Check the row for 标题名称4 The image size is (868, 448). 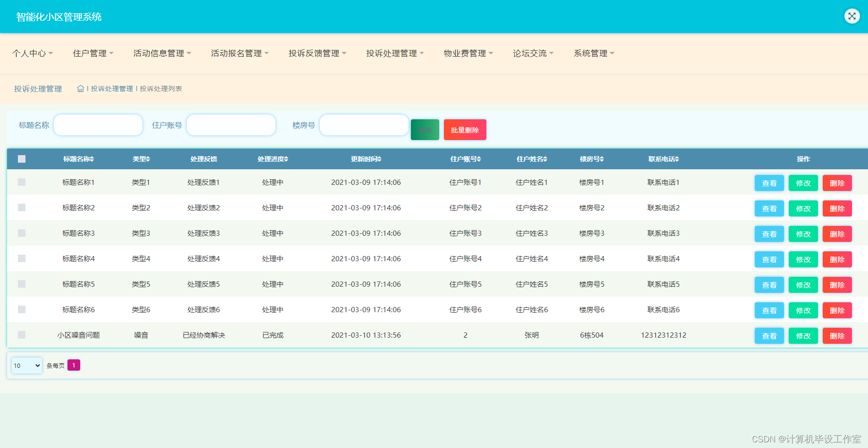[x=22, y=258]
